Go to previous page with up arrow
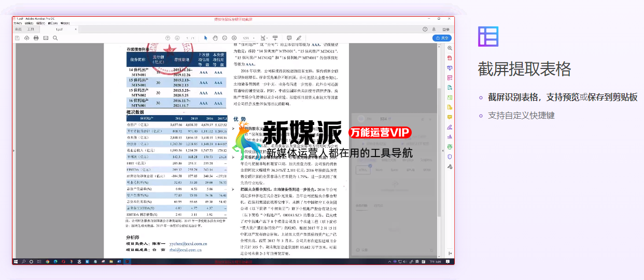 tap(167, 38)
